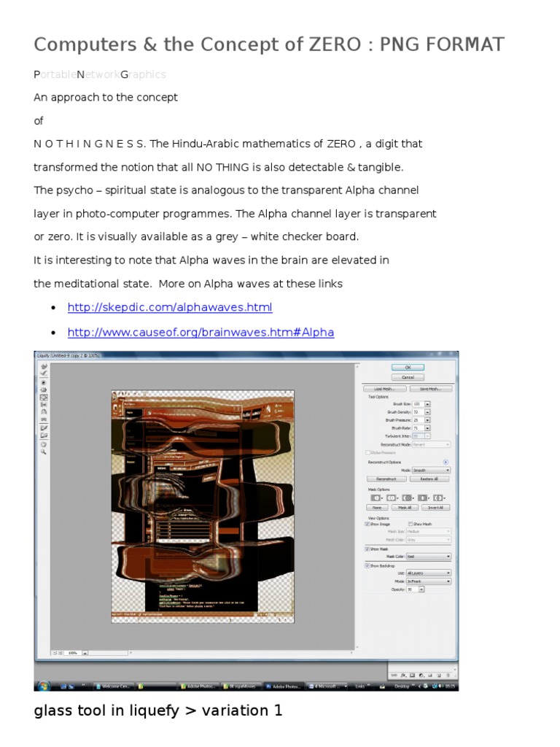Image resolution: width=560 pixels, height=747 pixels.
Task: Open the Brush Density dropdown arrow
Action: (427, 412)
